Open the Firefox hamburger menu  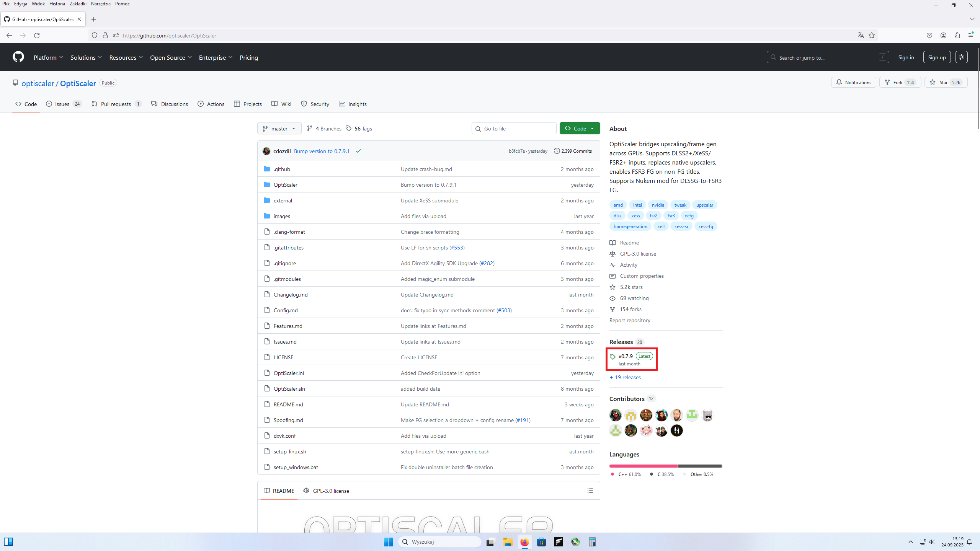pyautogui.click(x=971, y=36)
